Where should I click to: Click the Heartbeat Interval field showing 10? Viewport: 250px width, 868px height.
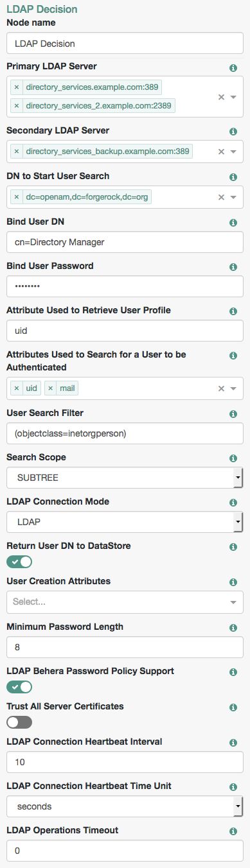pyautogui.click(x=125, y=762)
